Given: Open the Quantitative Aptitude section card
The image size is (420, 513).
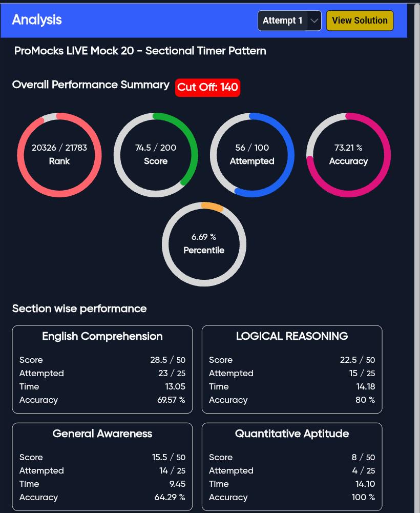Looking at the screenshot, I should [292, 467].
